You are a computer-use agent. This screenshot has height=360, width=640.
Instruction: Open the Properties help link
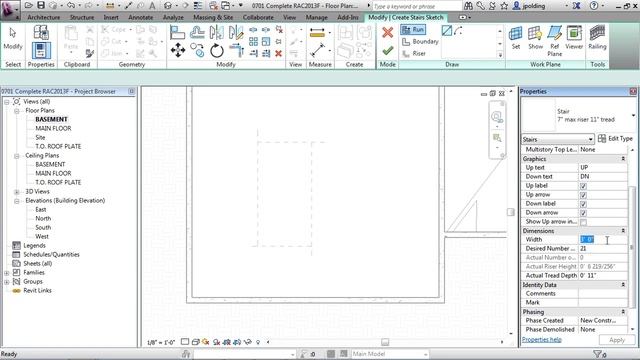[x=542, y=340]
